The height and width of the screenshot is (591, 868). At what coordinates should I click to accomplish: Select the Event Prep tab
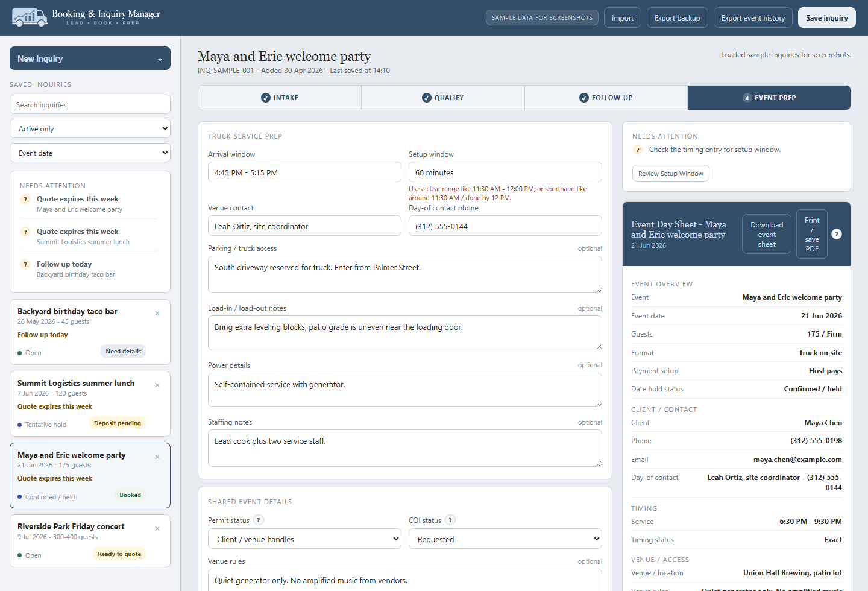coord(769,98)
